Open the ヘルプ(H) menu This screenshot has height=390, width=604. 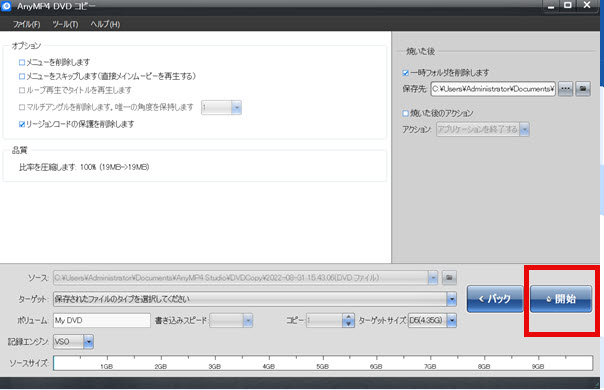click(105, 24)
